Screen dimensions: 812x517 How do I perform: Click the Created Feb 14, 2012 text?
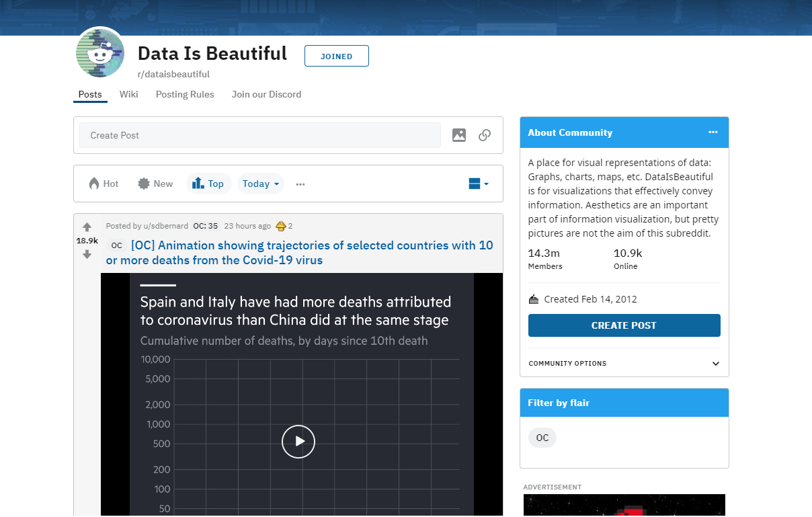click(x=591, y=299)
